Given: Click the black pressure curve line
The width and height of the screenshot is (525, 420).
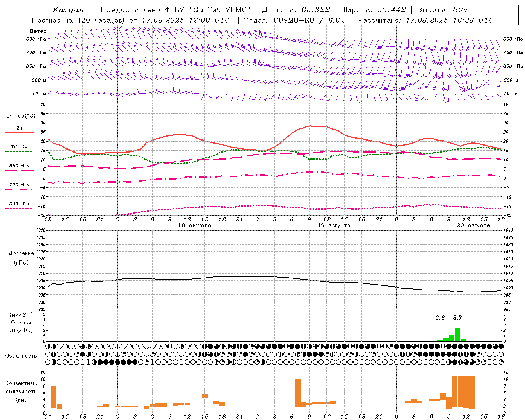Looking at the screenshot, I should (274, 276).
